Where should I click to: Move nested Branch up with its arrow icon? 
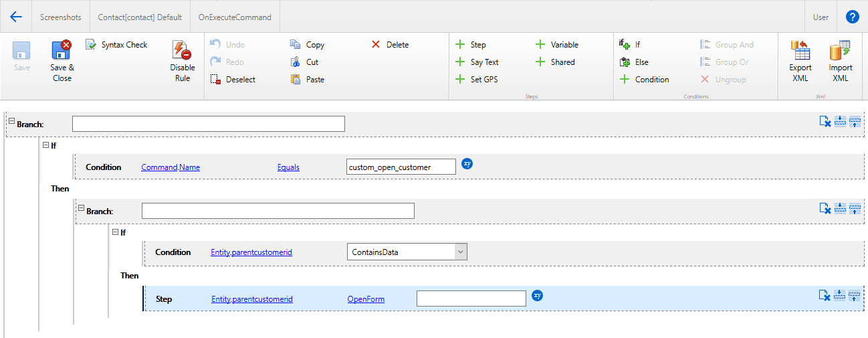click(855, 208)
